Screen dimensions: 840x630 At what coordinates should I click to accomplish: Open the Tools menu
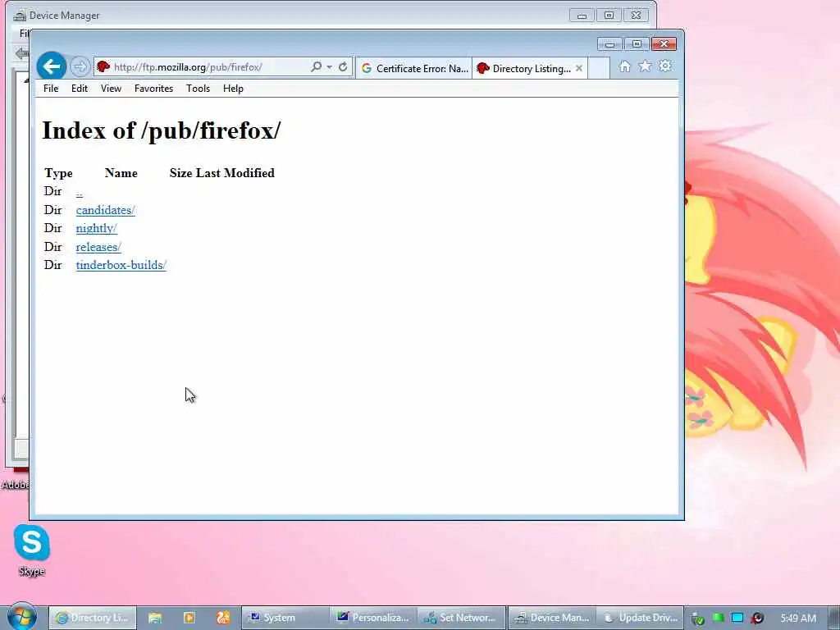coord(198,89)
